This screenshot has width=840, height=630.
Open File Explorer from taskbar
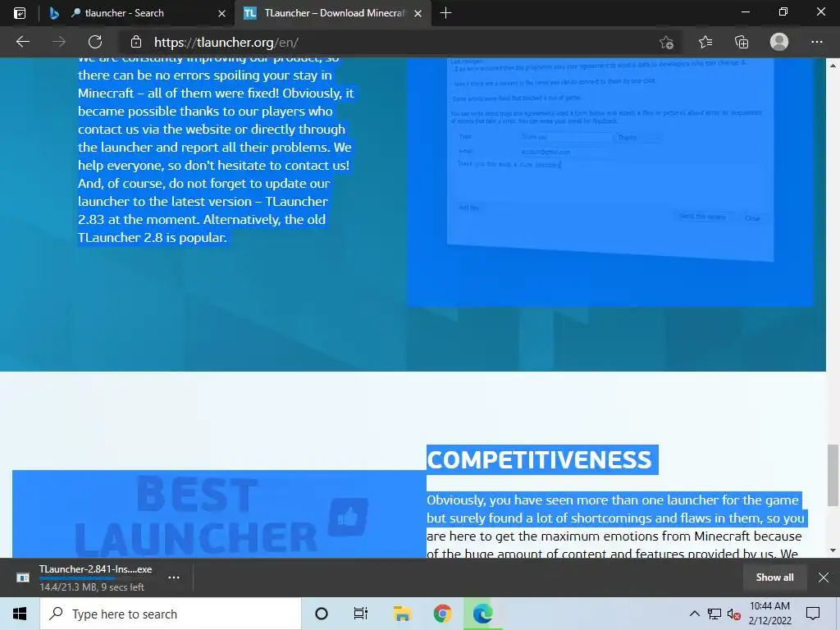coord(402,614)
